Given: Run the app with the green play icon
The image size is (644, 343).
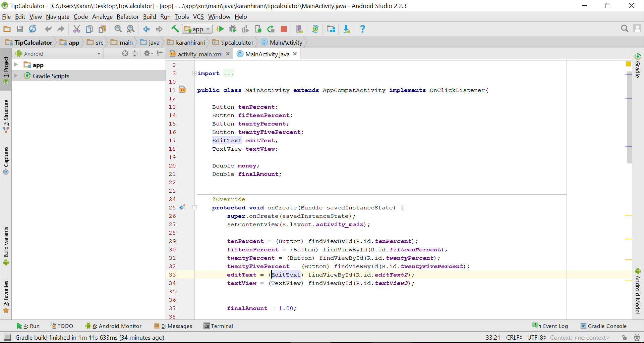Looking at the screenshot, I should coord(220,29).
